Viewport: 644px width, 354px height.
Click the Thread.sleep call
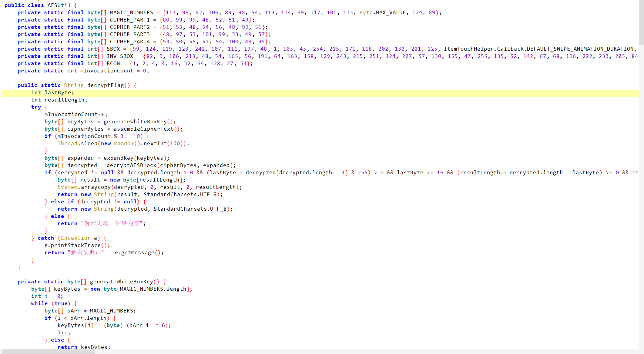(x=77, y=143)
